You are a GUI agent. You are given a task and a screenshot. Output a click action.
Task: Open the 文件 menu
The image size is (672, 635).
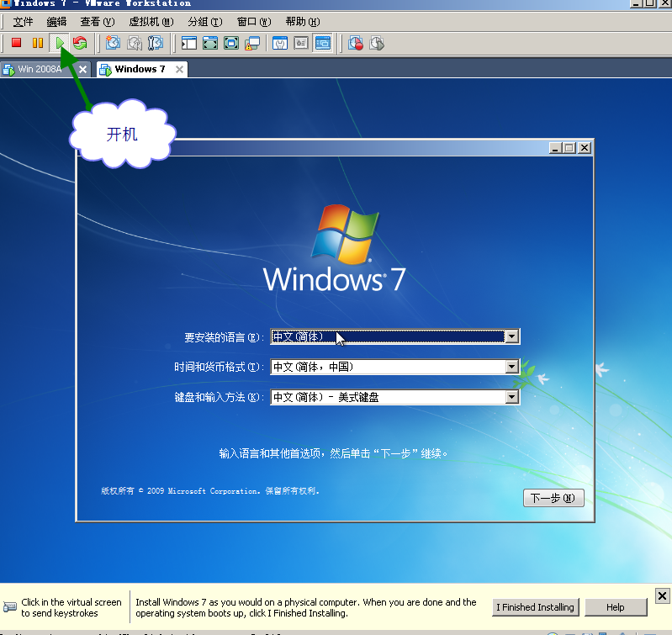[x=23, y=22]
